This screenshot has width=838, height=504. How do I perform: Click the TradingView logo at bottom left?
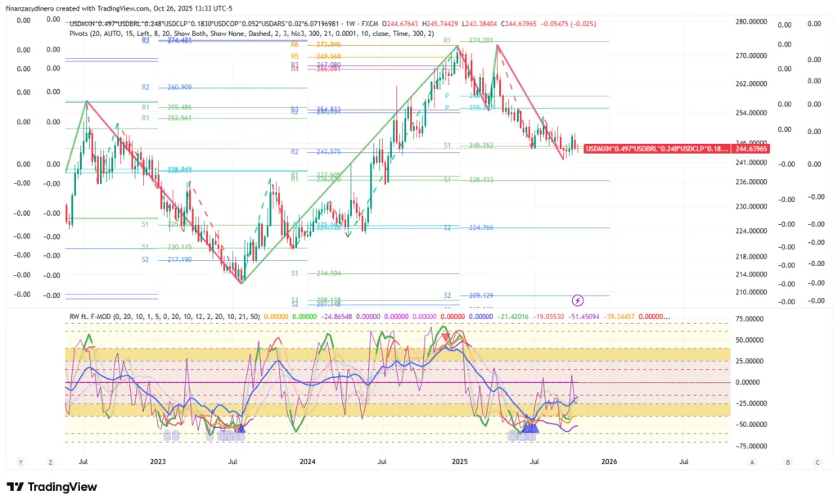tap(52, 487)
